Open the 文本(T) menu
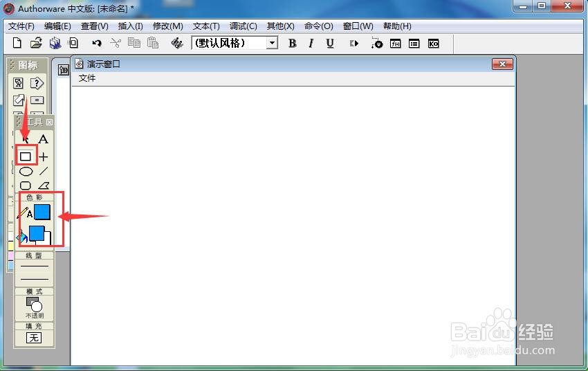 point(206,26)
